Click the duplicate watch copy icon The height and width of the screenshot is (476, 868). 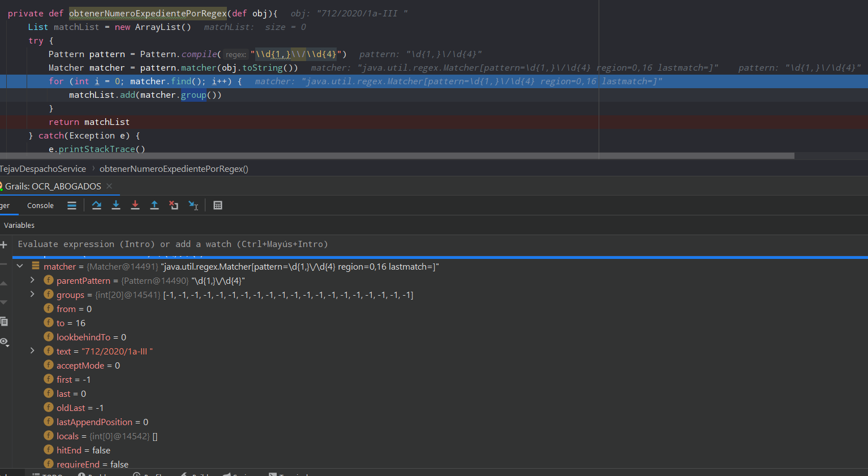3,322
